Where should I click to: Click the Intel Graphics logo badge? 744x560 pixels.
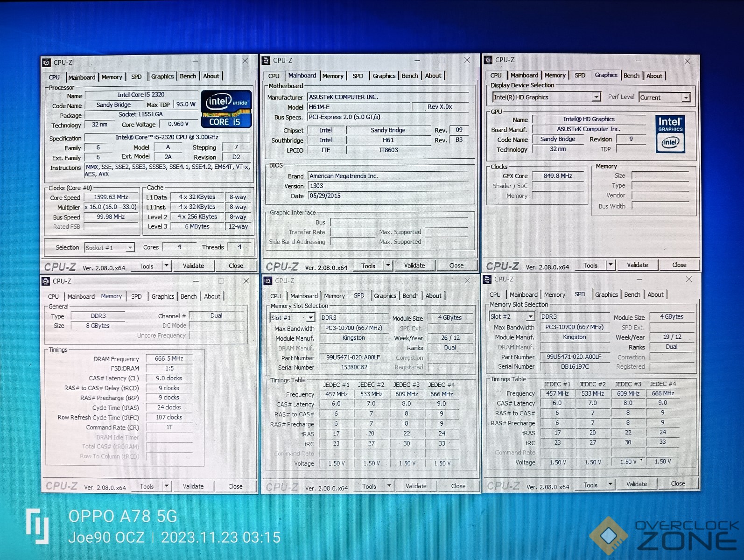point(670,134)
